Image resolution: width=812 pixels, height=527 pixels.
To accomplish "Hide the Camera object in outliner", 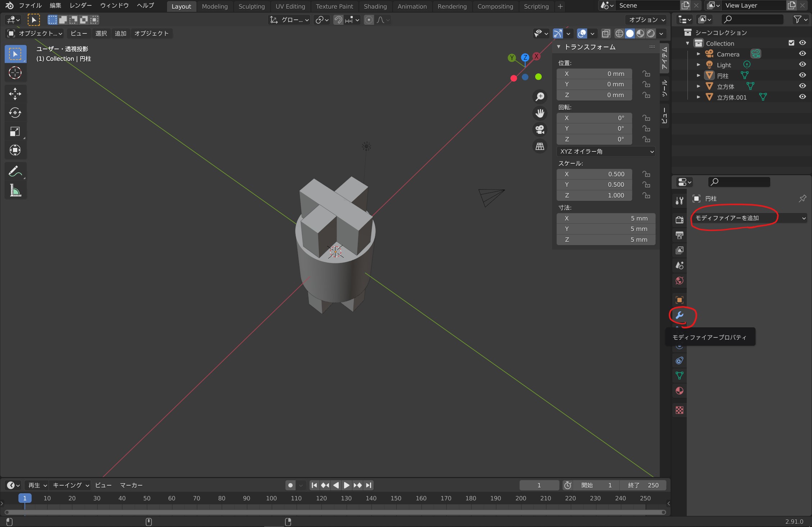I will pos(802,54).
